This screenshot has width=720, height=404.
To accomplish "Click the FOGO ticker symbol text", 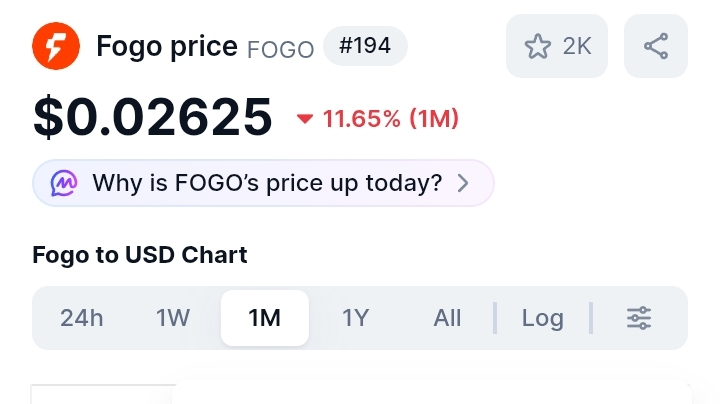I will tap(281, 48).
